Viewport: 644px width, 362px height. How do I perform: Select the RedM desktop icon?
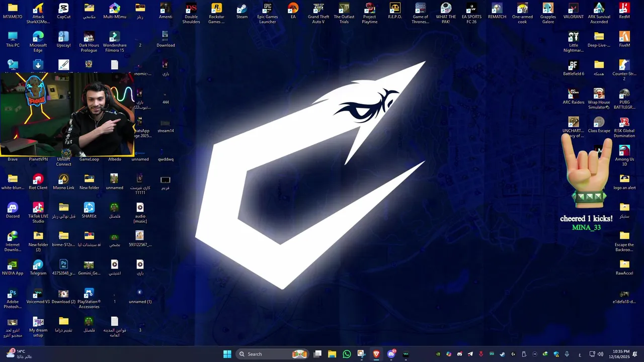624,12
